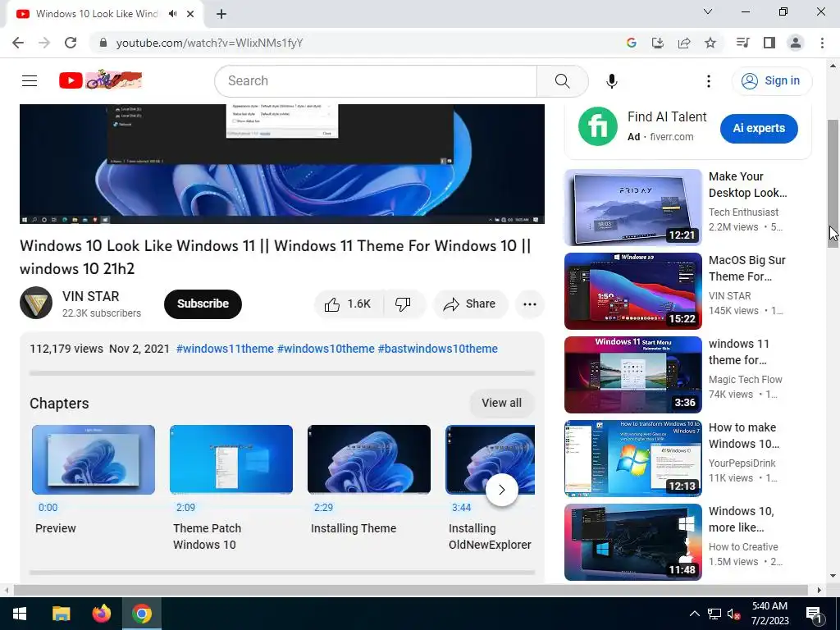Viewport: 840px width, 630px height.
Task: Click the Subscribe button
Action: 203,304
